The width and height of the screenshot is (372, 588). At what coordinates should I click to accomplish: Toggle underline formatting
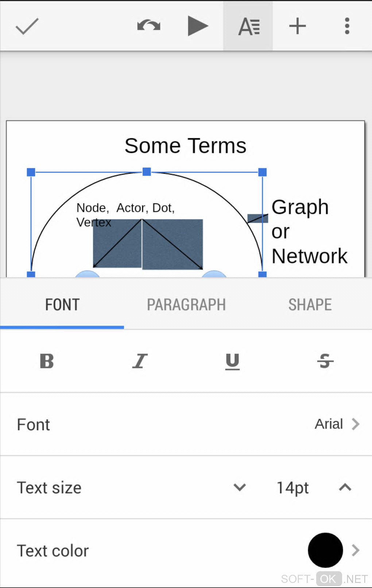click(x=232, y=361)
